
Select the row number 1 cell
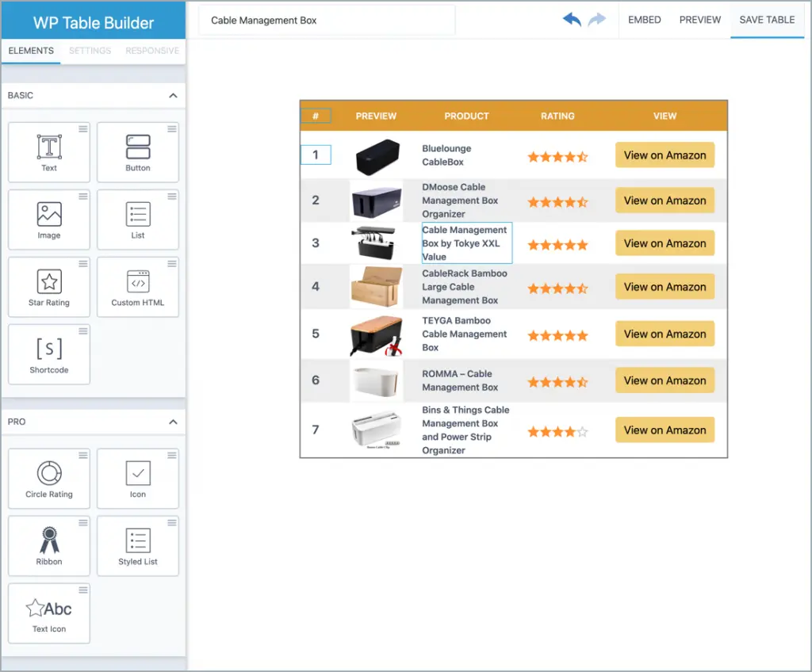316,155
